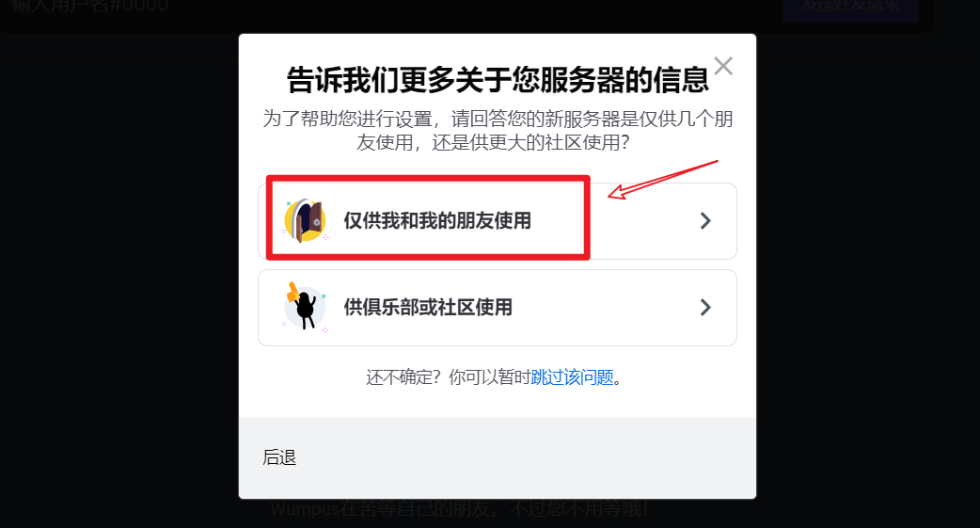The width and height of the screenshot is (980, 528).
Task: Click the dimmed 发送好友请求 button behind dialog
Action: (x=850, y=8)
